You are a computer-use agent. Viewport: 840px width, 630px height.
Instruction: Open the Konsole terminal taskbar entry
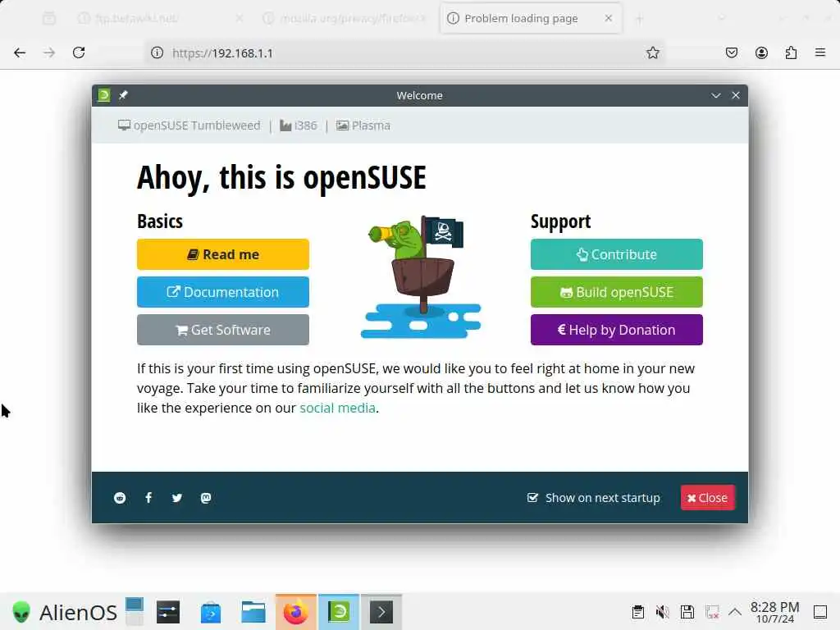tap(381, 612)
